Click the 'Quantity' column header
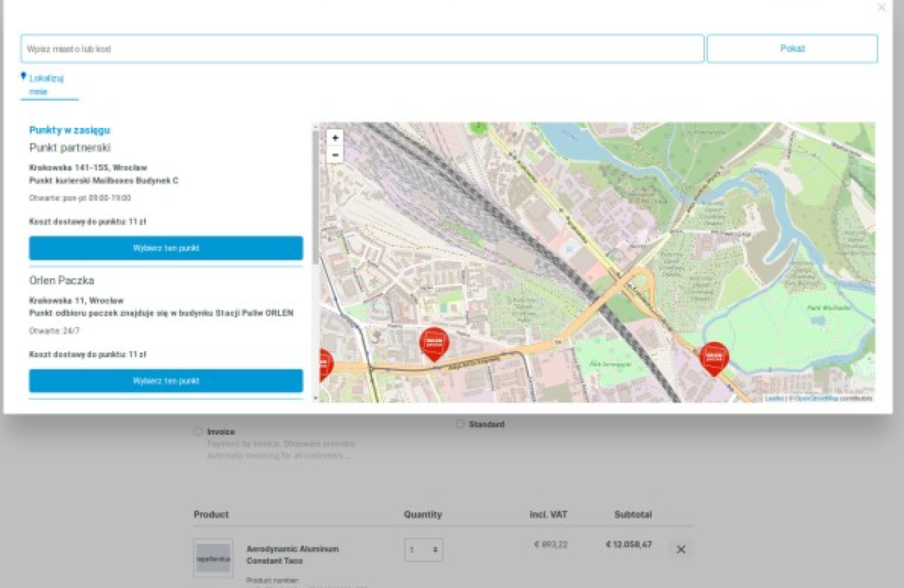Image resolution: width=904 pixels, height=588 pixels. click(x=423, y=515)
